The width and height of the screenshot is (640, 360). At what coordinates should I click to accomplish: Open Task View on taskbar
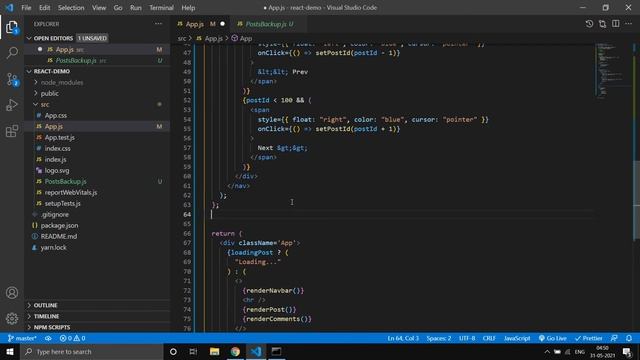click(x=193, y=351)
